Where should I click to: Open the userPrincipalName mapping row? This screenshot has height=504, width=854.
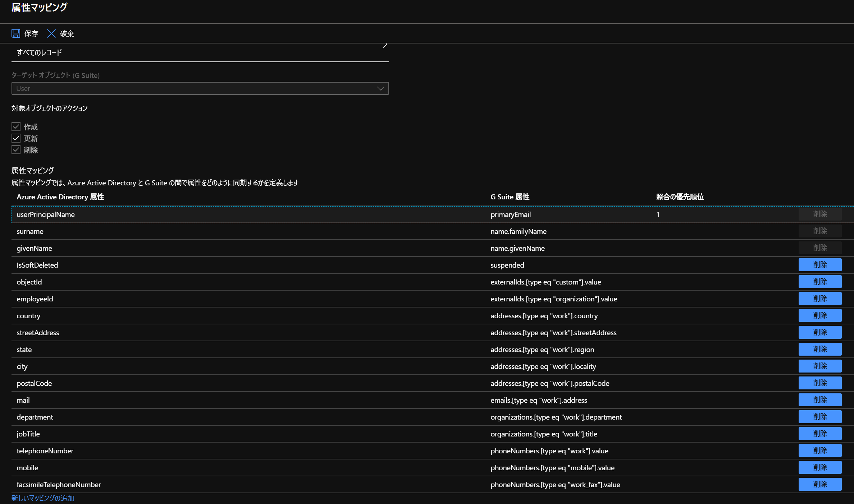click(x=46, y=214)
